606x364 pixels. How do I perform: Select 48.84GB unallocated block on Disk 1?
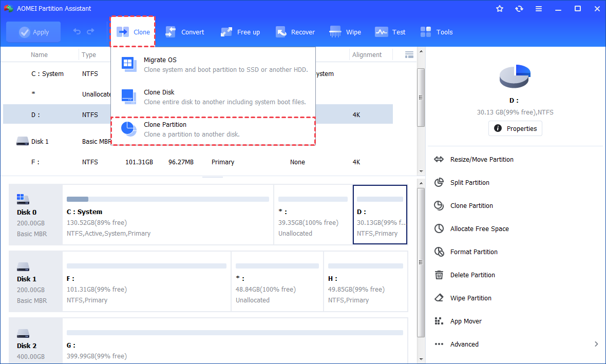(x=277, y=281)
